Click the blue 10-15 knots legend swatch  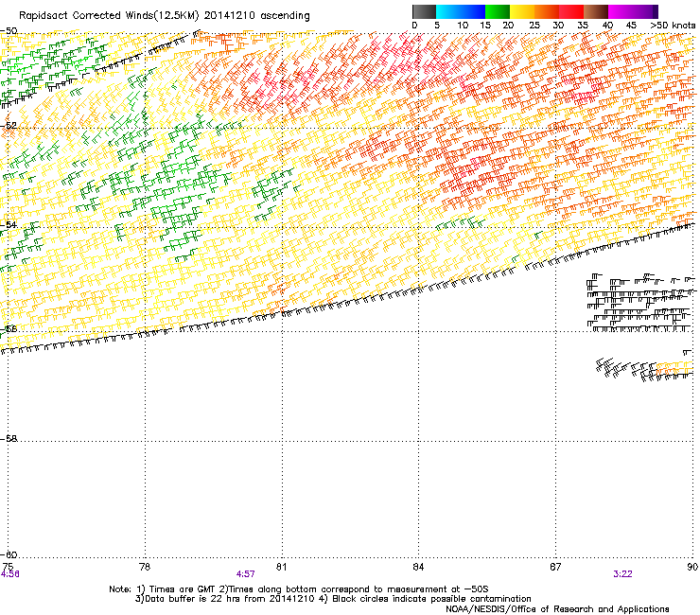click(473, 11)
